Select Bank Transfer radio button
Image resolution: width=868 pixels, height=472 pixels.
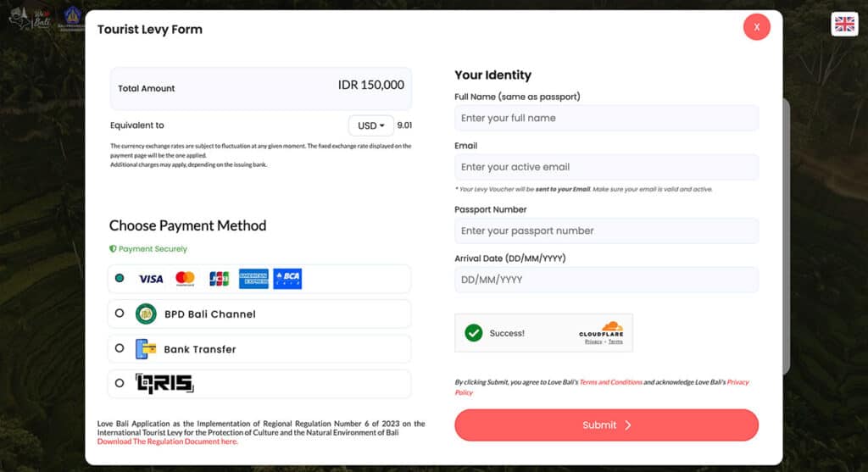coord(120,348)
